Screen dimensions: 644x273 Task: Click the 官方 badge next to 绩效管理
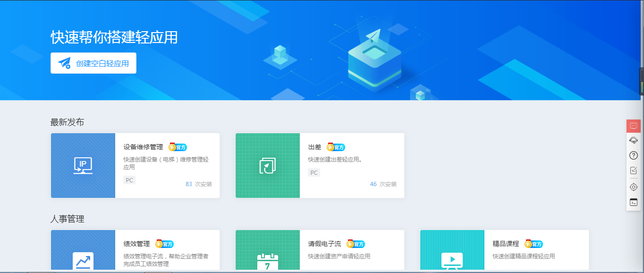165,244
